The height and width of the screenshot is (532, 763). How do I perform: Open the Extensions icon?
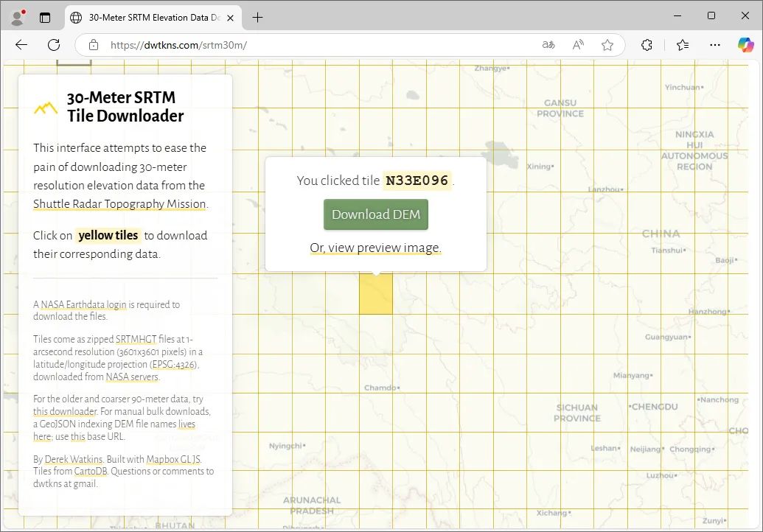coord(647,45)
